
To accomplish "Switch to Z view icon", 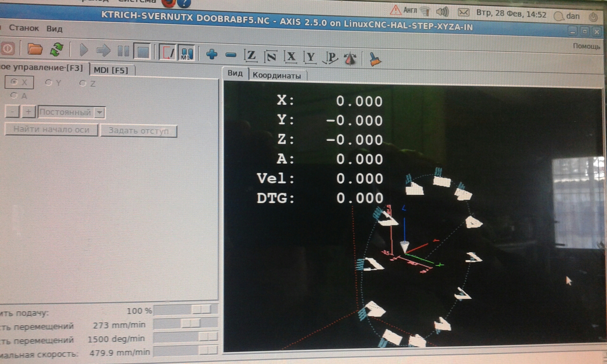I will (251, 56).
